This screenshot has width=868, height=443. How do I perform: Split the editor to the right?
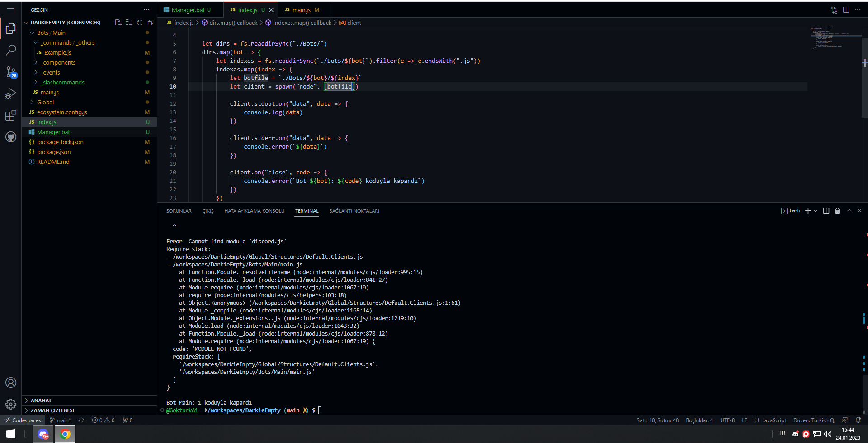click(x=846, y=10)
